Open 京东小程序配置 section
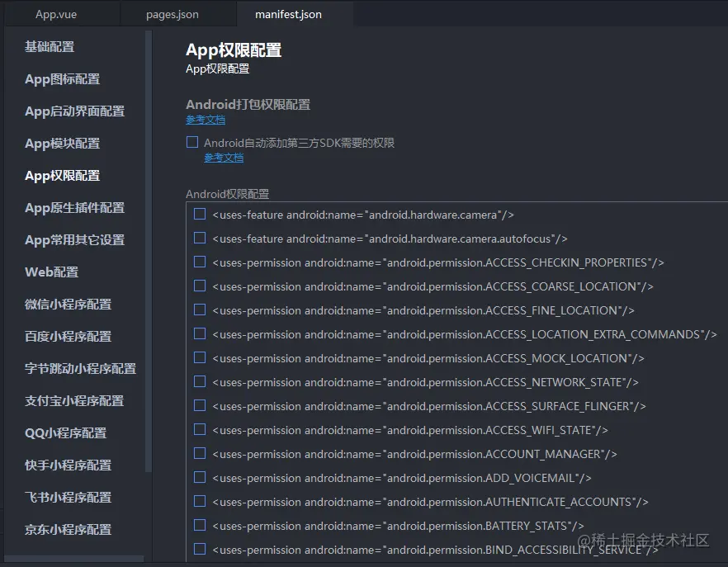 pos(69,529)
